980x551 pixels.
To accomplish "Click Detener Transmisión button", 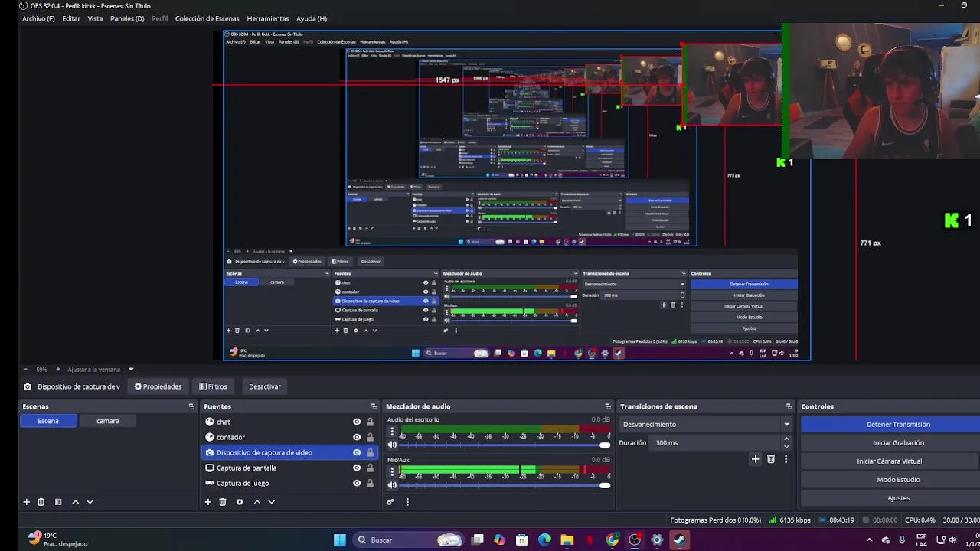I will [890, 424].
